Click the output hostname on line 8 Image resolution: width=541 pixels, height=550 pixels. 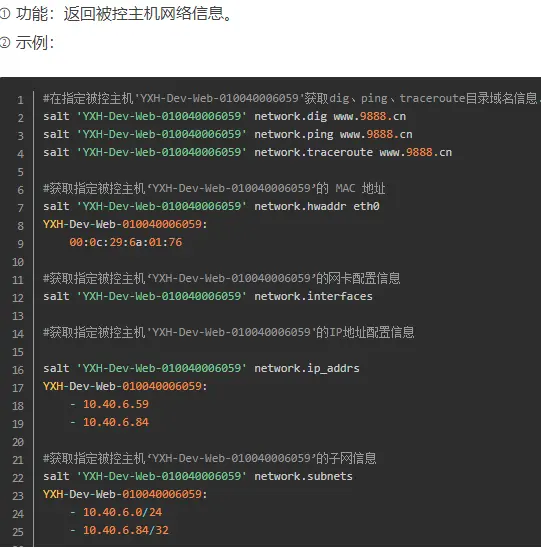125,224
